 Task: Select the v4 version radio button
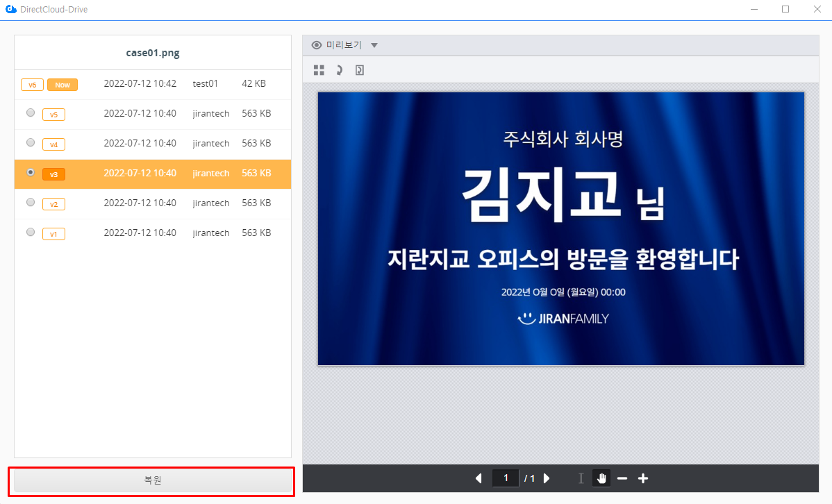click(x=31, y=142)
